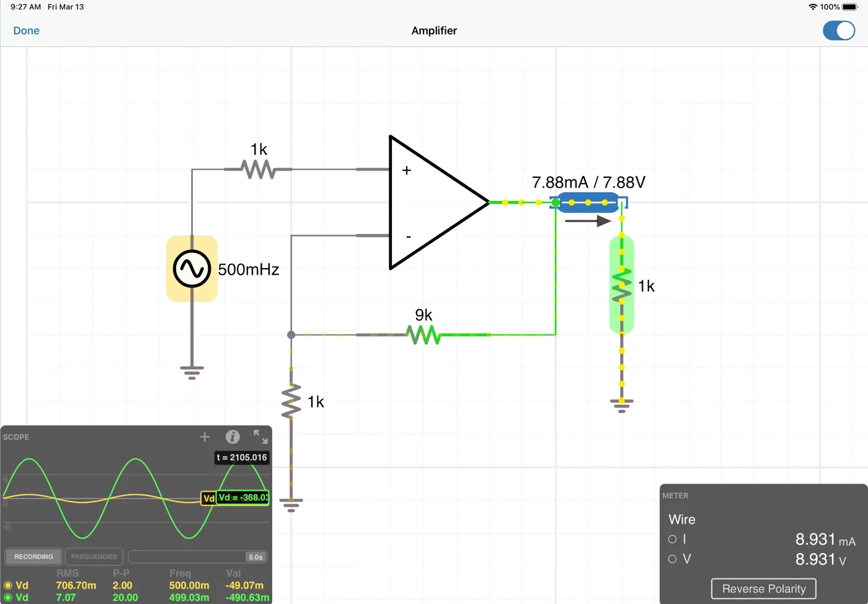
Task: Tap the feedback junction node dot
Action: click(291, 335)
